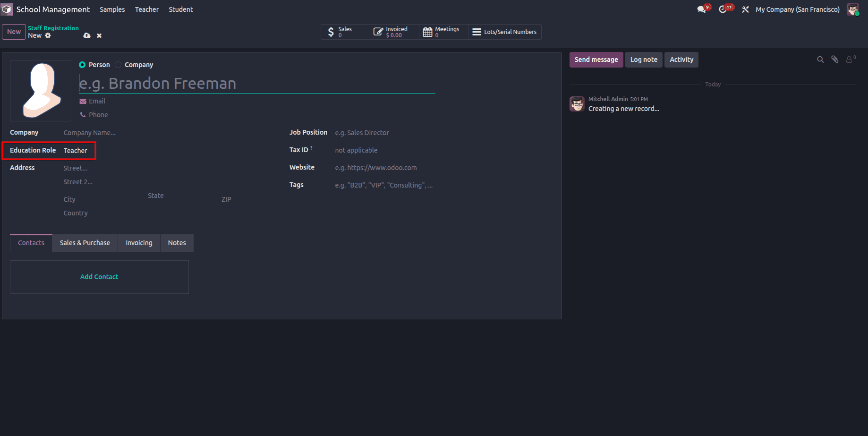Open the State dropdown field

coord(181,196)
